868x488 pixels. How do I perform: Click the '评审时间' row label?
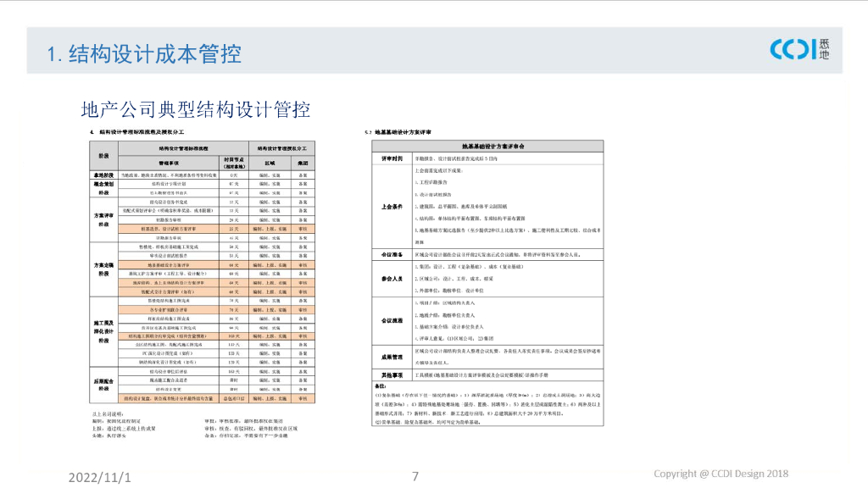point(392,158)
